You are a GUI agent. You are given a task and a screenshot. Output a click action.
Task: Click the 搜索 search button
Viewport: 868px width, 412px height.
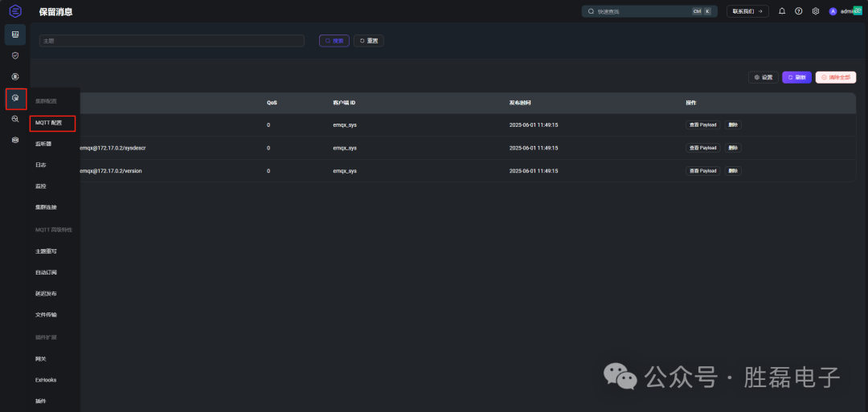tap(334, 41)
